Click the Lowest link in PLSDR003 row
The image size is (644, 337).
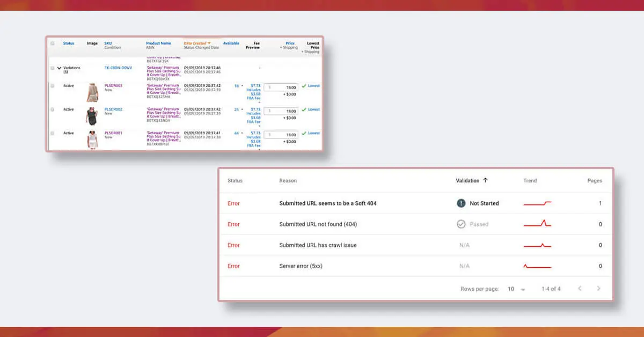[314, 86]
